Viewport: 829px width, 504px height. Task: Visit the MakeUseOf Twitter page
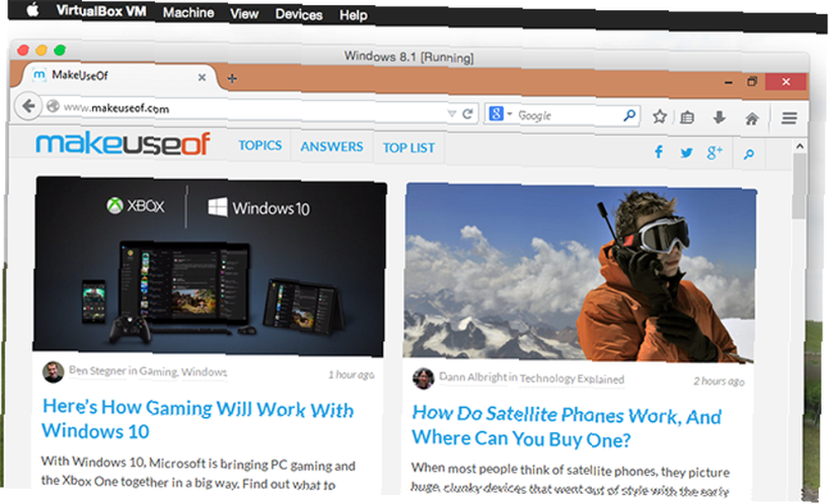point(686,153)
